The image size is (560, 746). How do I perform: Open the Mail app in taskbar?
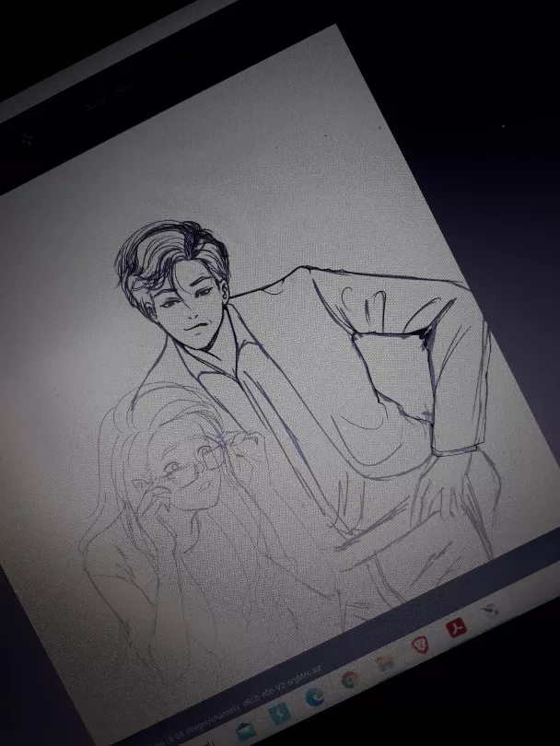244,730
